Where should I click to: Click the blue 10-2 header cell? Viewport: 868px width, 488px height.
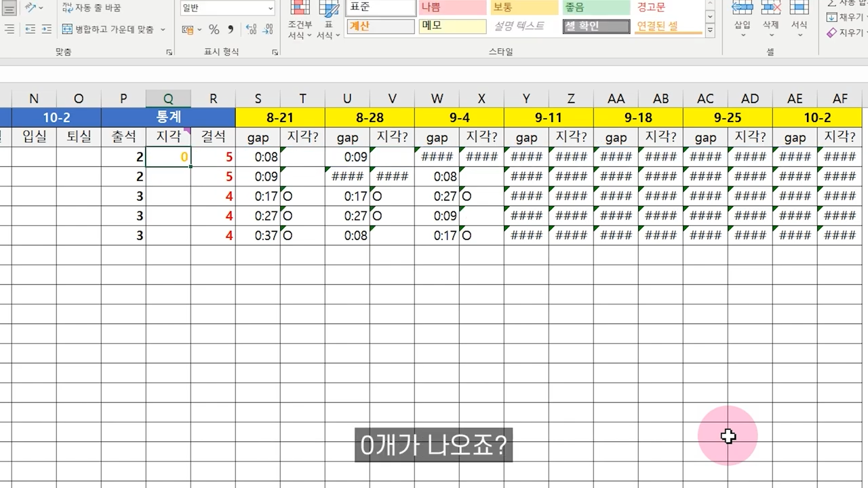56,117
